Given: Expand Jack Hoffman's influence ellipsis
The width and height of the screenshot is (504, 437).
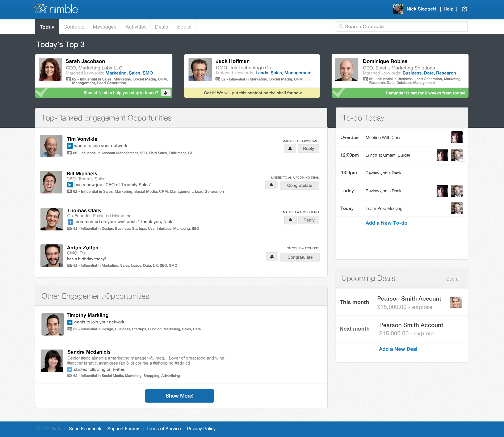Looking at the screenshot, I should pos(308,79).
